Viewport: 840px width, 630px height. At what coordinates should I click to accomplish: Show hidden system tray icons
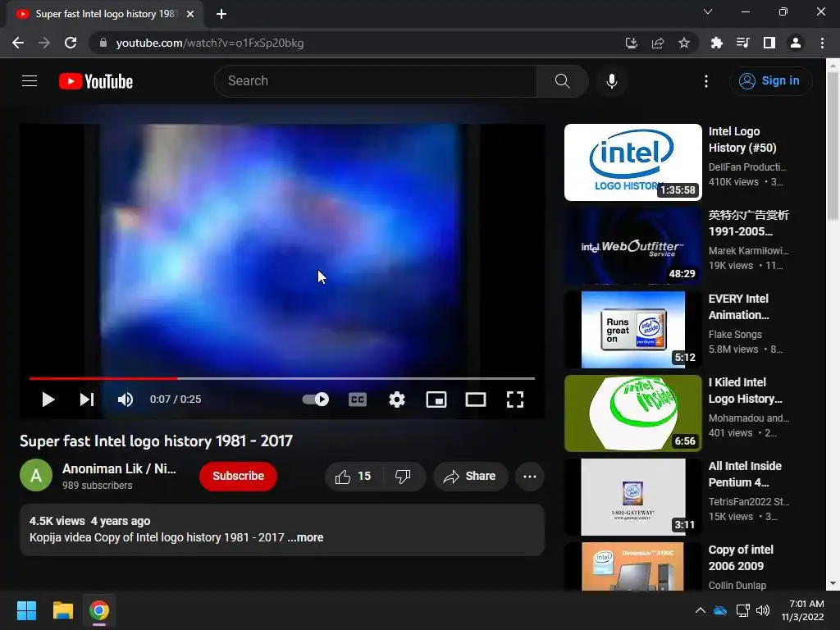click(x=700, y=610)
